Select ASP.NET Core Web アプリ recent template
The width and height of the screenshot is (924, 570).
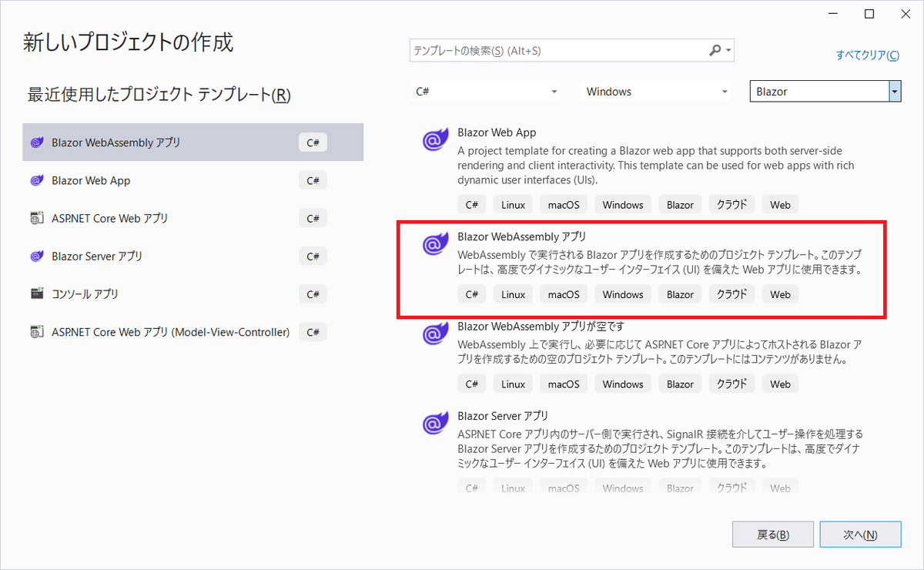(x=192, y=218)
